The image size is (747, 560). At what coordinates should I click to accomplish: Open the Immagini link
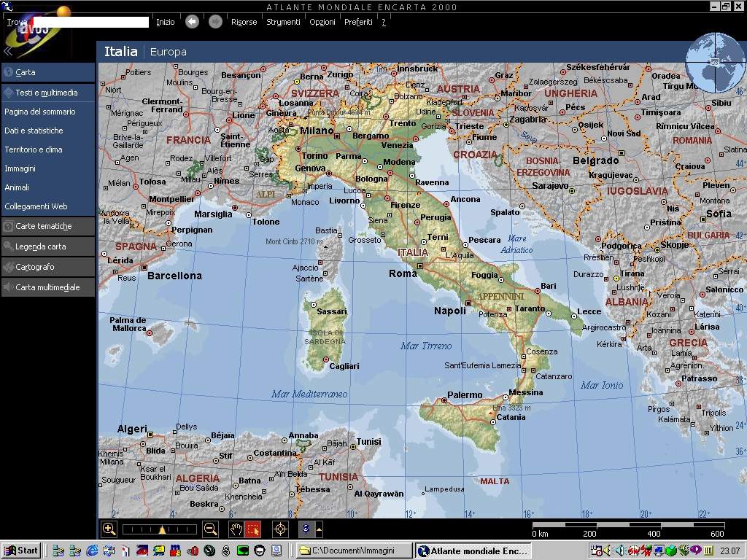(20, 168)
